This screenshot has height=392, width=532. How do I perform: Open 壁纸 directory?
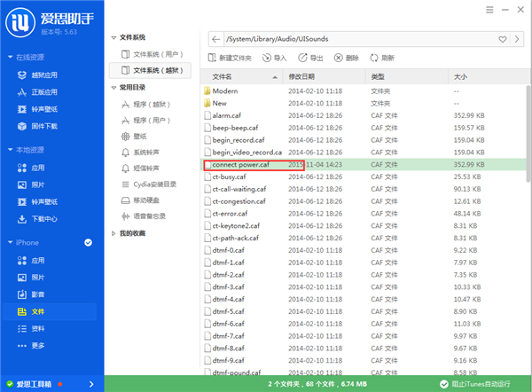[x=134, y=137]
